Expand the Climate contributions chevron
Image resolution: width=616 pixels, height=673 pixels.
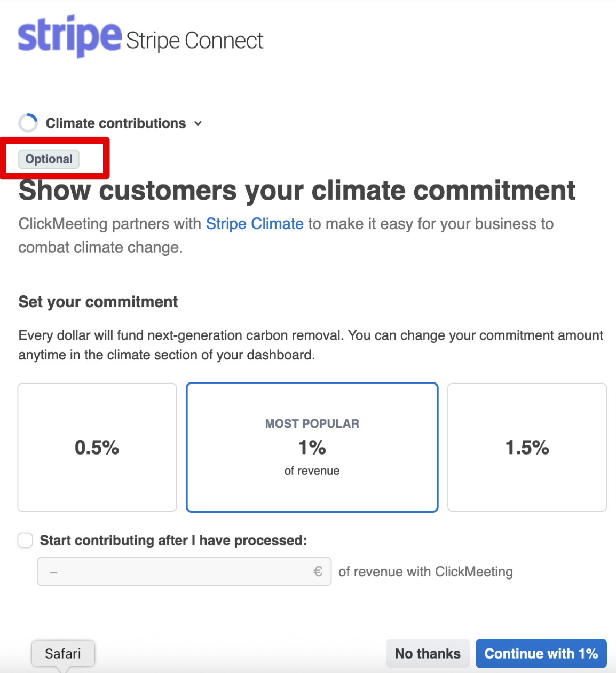coord(198,123)
